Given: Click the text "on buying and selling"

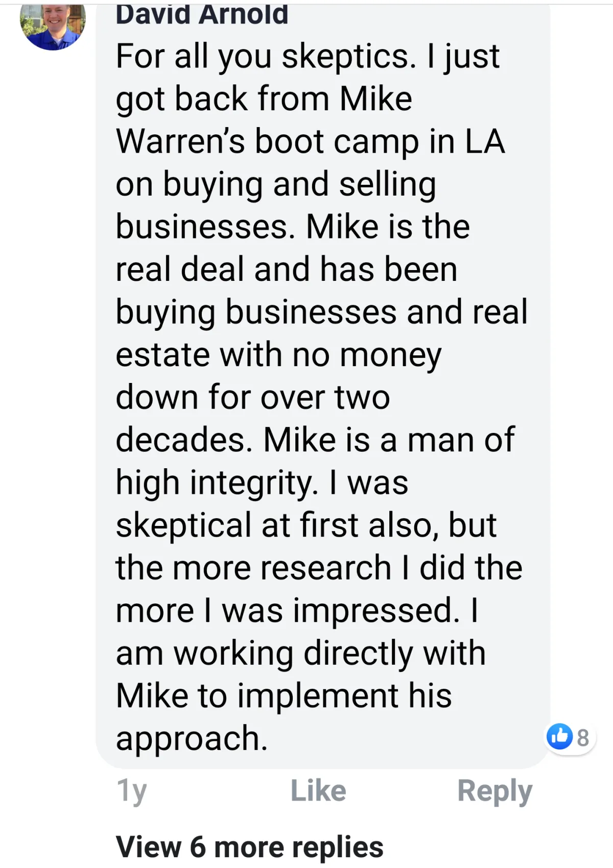Looking at the screenshot, I should 276,185.
